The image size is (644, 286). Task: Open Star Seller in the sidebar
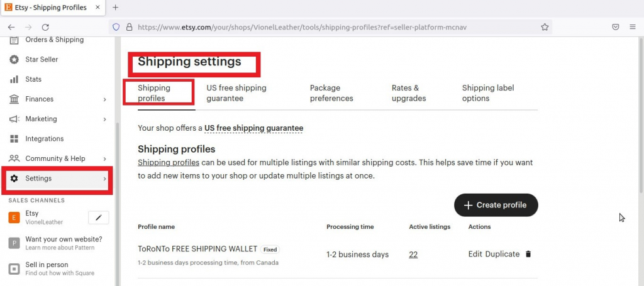pyautogui.click(x=42, y=60)
